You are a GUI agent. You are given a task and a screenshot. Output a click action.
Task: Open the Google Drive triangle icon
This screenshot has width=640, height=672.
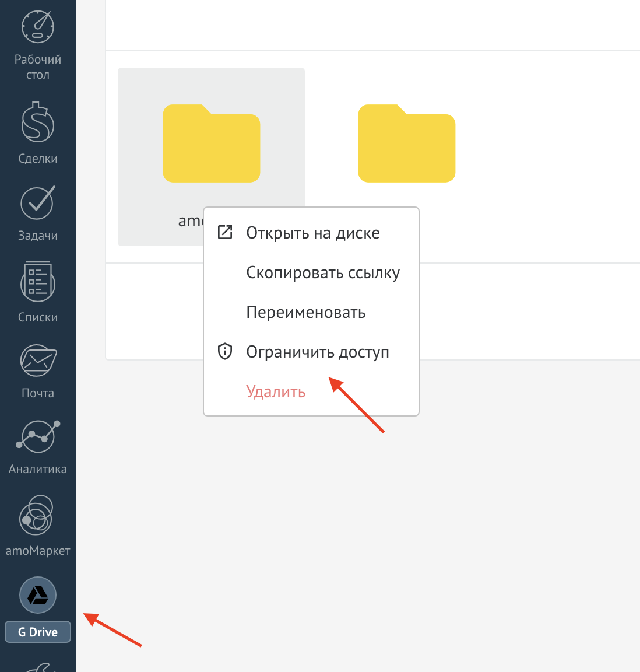(x=38, y=595)
